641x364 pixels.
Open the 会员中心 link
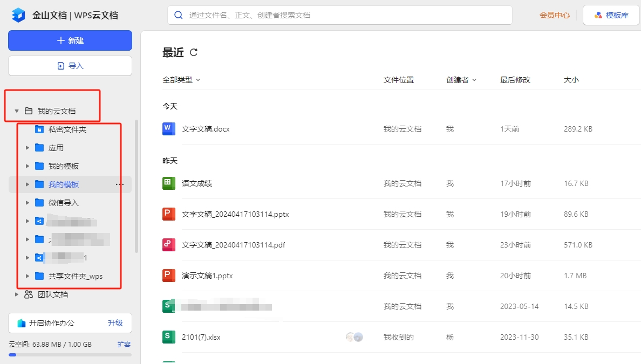coord(554,15)
